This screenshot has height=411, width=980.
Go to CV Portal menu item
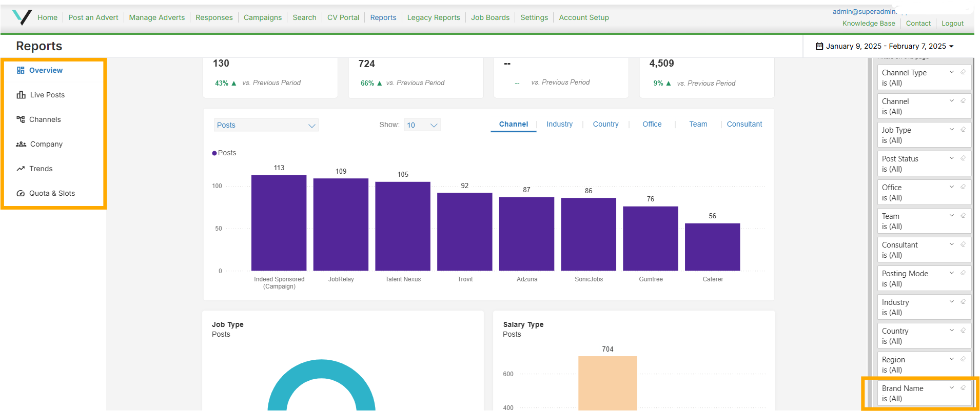coord(343,17)
